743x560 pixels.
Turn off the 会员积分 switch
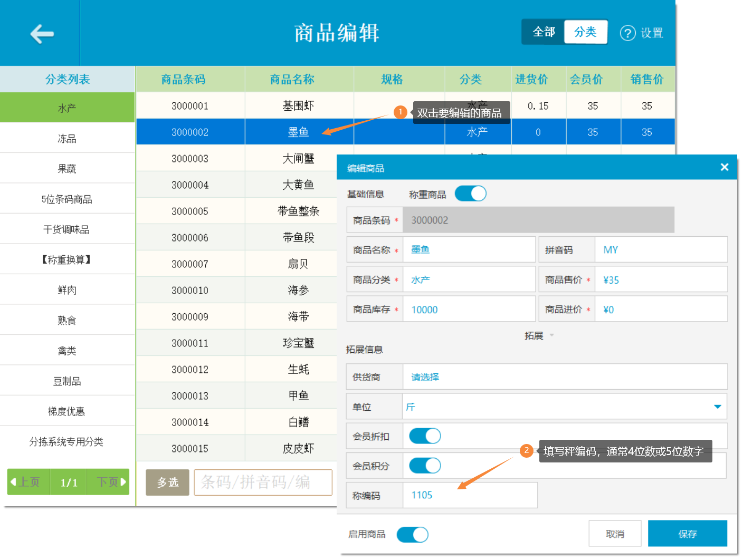click(425, 466)
